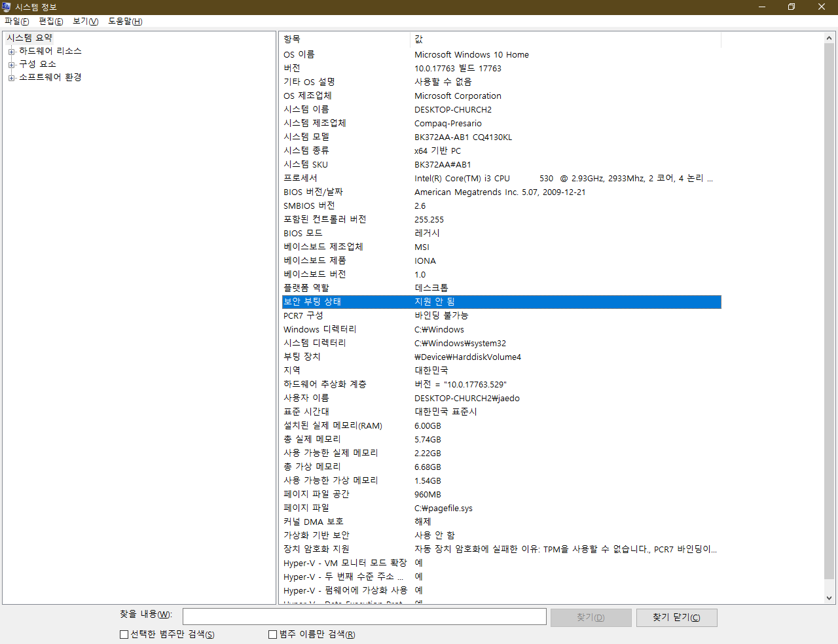Click the System Information app icon in title bar

coord(7,7)
